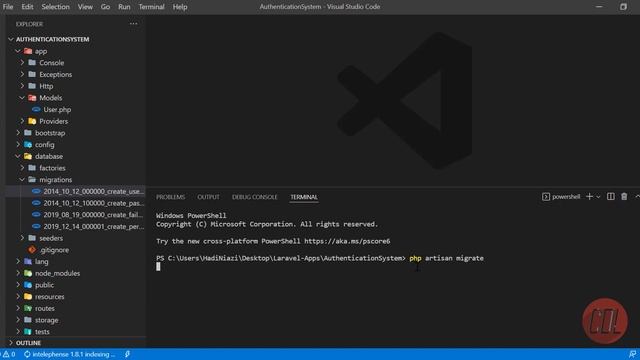Maximize the panel with the up chevron
Image resolution: width=640 pixels, height=360 pixels.
coord(637,197)
